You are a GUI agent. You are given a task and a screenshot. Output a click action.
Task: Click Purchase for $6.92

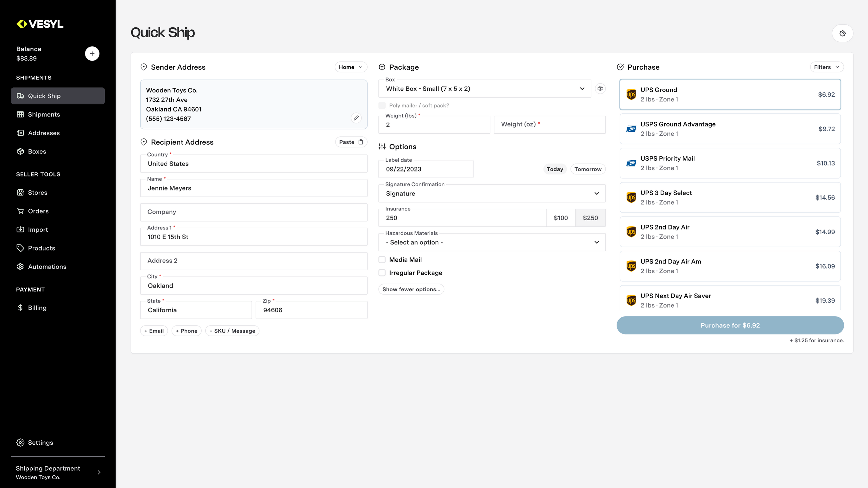click(x=730, y=325)
